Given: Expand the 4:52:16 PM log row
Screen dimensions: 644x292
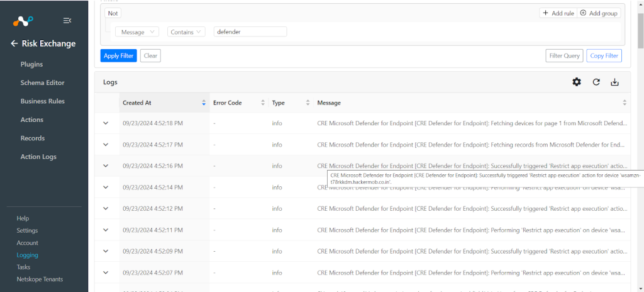Looking at the screenshot, I should point(106,166).
